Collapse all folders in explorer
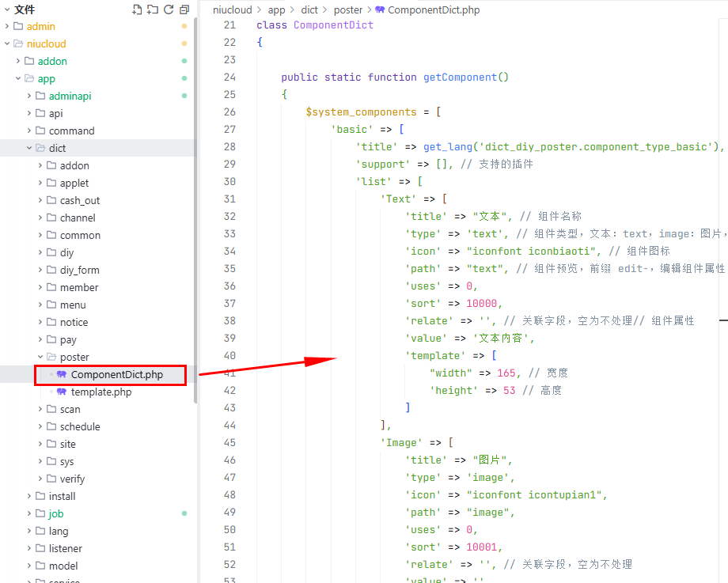The height and width of the screenshot is (583, 728). (x=184, y=9)
